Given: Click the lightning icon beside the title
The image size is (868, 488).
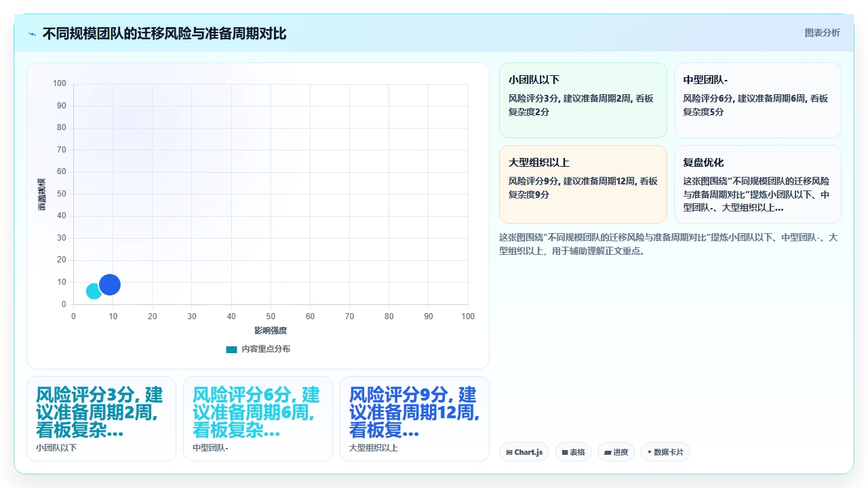Looking at the screenshot, I should pyautogui.click(x=32, y=34).
